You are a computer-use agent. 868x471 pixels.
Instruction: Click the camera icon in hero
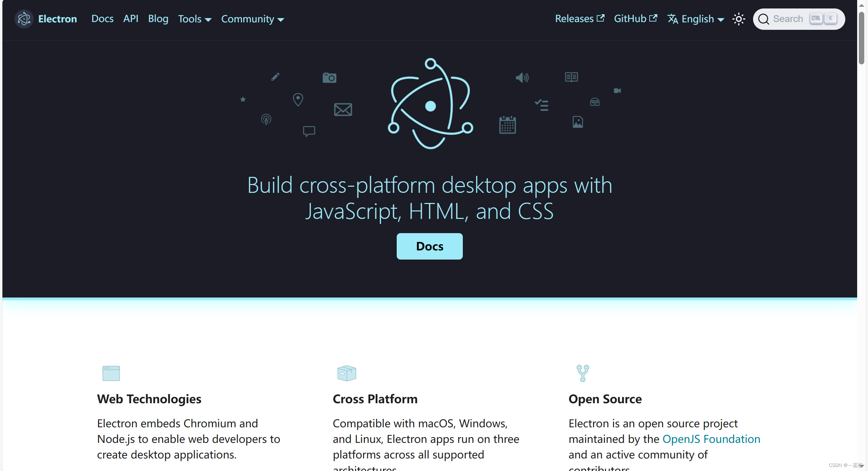[329, 78]
